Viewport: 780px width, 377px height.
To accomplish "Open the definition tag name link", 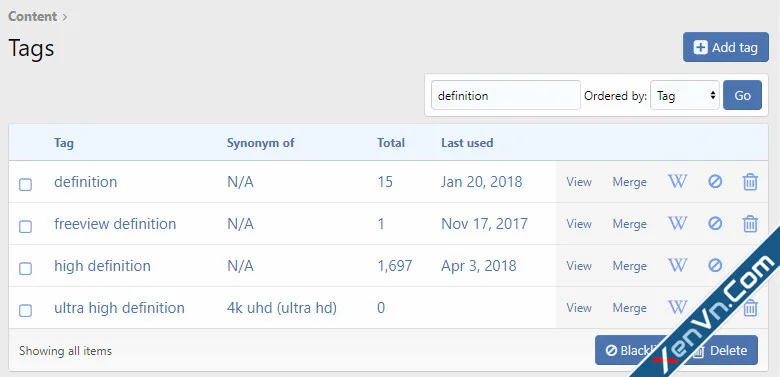I will coord(86,182).
